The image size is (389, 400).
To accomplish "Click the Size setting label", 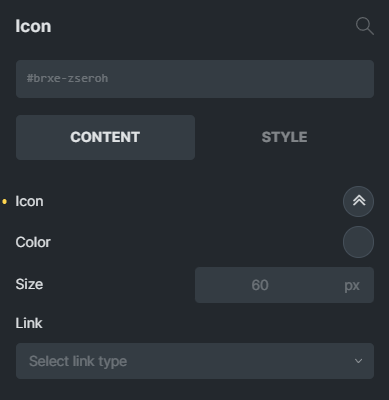I will pyautogui.click(x=29, y=284).
